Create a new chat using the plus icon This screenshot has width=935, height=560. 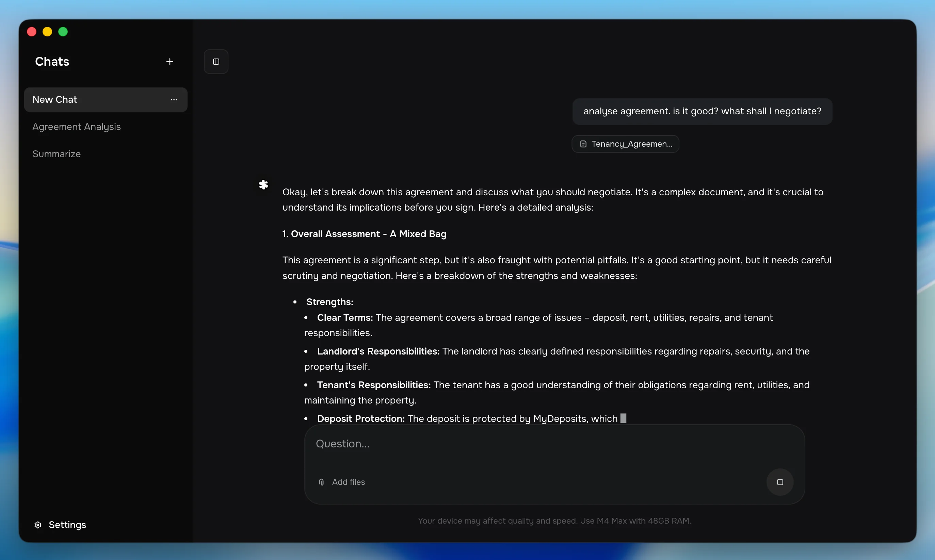coord(170,61)
